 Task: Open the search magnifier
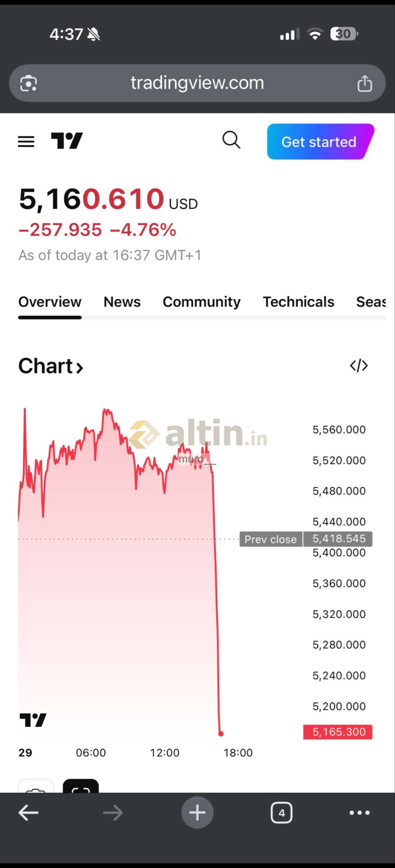point(231,140)
